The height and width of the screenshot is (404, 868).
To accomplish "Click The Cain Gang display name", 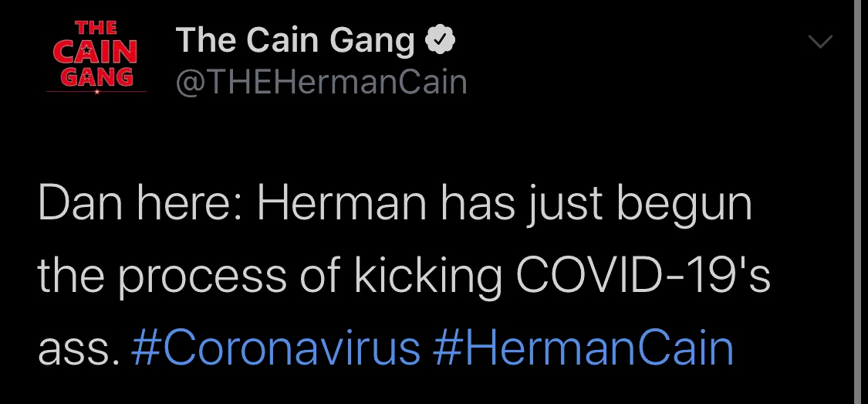I will click(295, 40).
